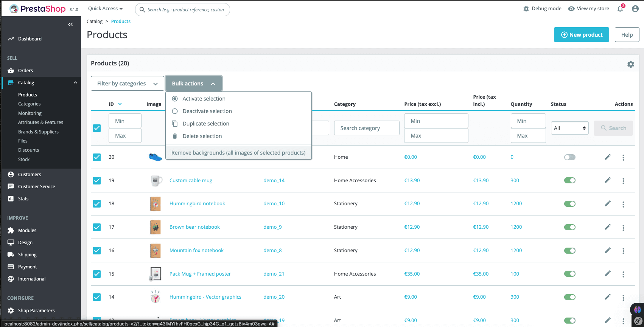
Task: Click the demo_14 reference link
Action: click(274, 180)
